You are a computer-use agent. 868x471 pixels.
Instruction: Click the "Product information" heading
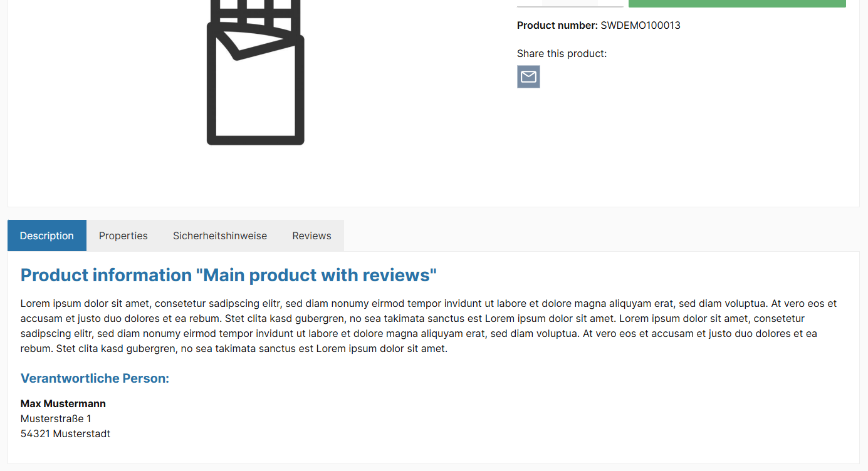[x=228, y=275]
